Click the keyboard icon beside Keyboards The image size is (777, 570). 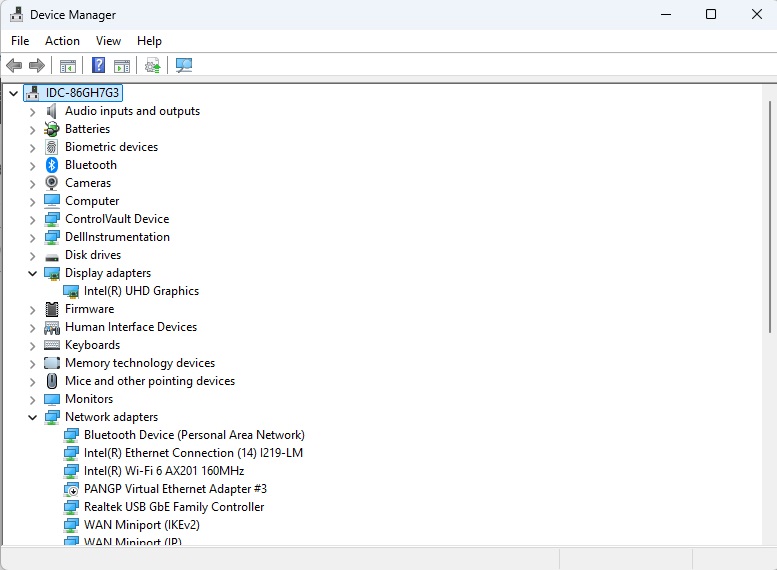52,345
